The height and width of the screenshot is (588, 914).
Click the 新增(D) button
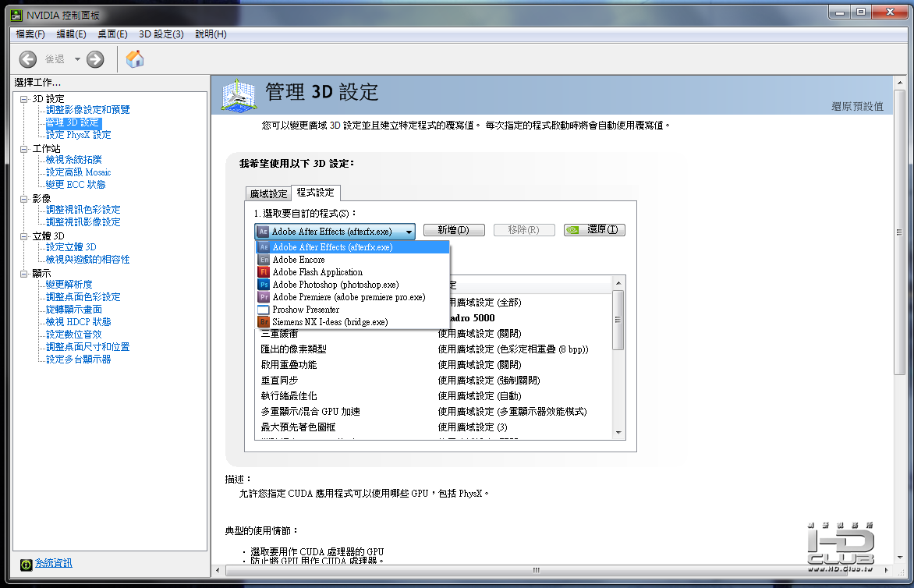(454, 229)
